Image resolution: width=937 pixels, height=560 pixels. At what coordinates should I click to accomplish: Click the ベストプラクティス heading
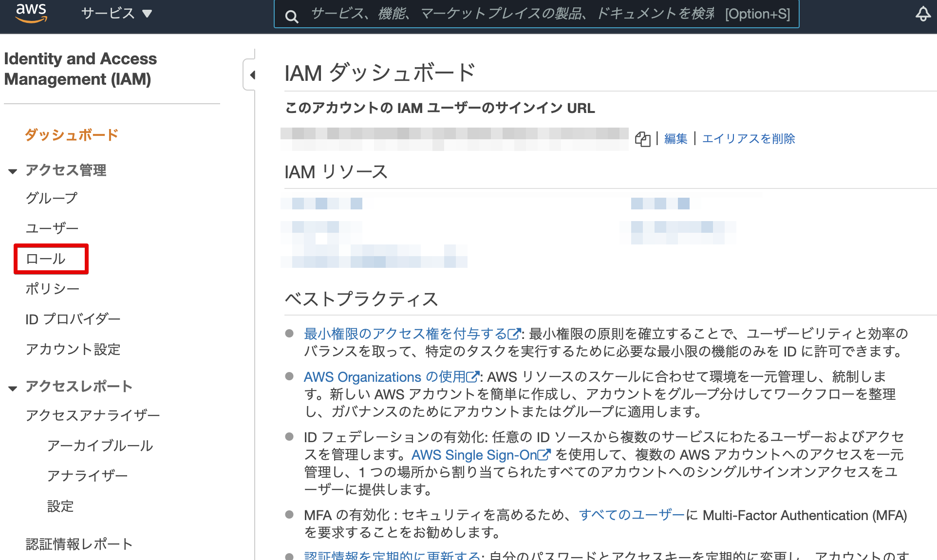tap(361, 299)
